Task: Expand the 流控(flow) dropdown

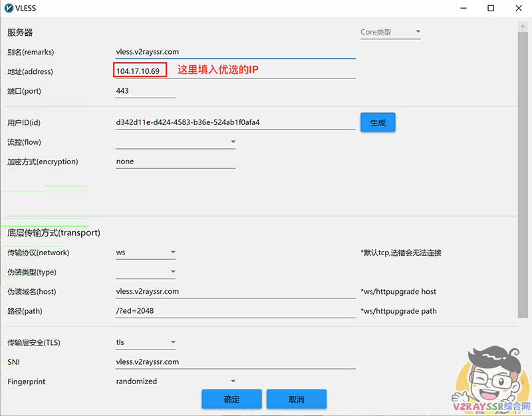Action: pyautogui.click(x=176, y=142)
